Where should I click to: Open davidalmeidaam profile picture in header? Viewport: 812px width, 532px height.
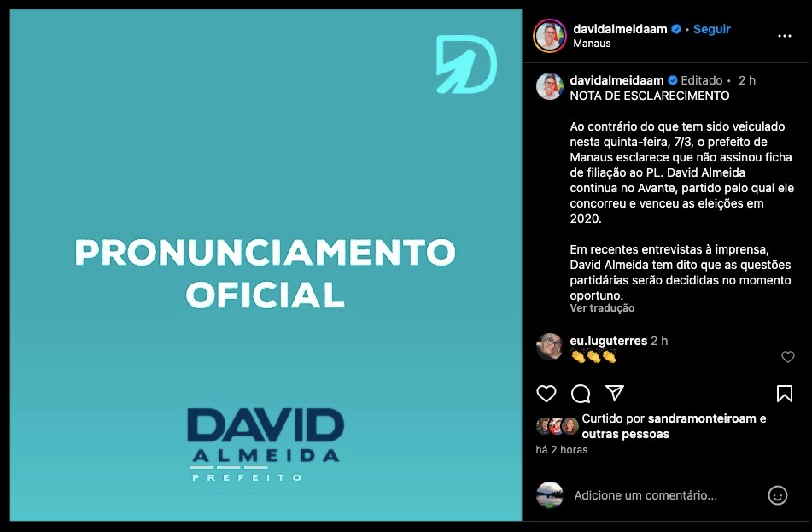(x=550, y=36)
